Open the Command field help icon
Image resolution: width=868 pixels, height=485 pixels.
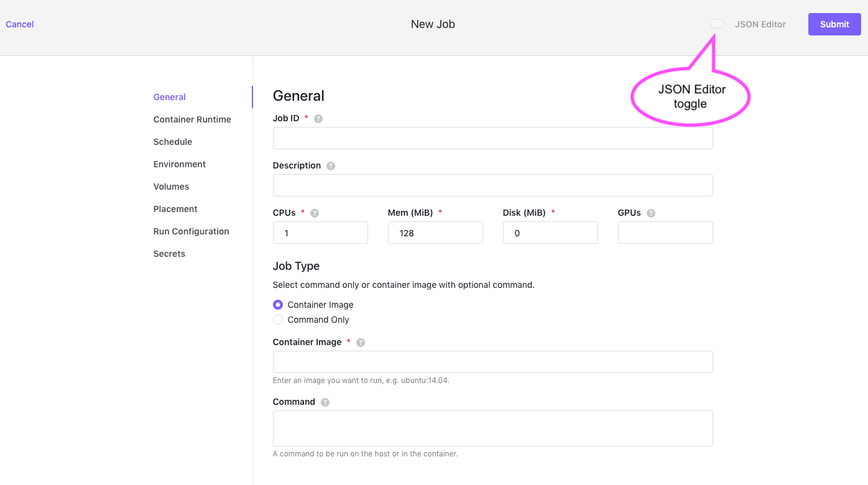[325, 402]
